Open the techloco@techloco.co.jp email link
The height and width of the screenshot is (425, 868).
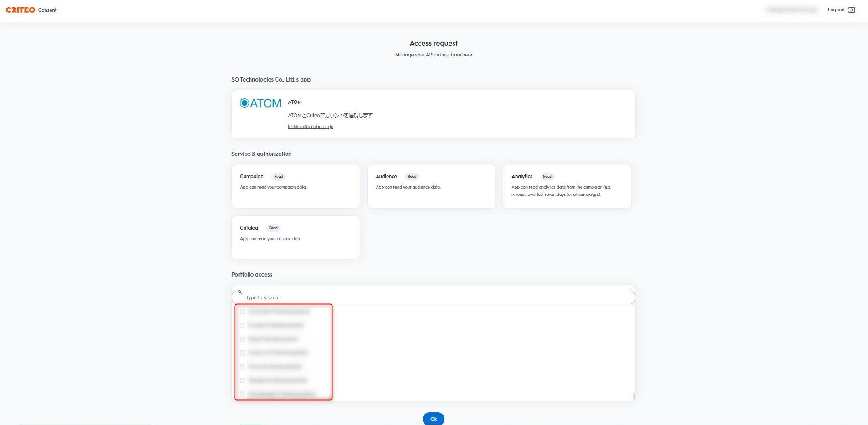[x=311, y=127]
